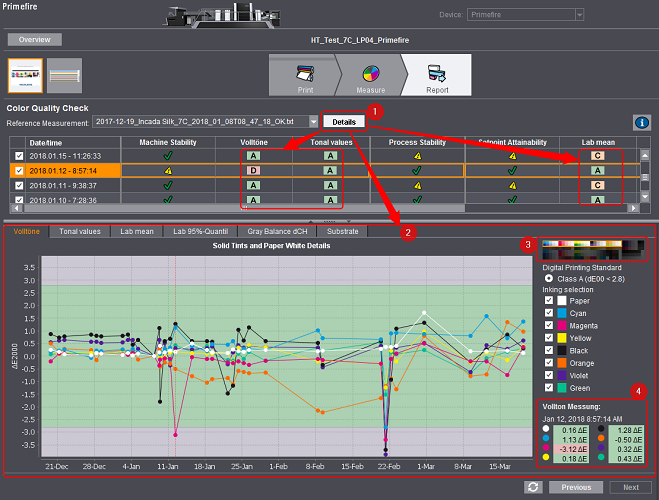659x500 pixels.
Task: Toggle the Yellow inking checkbox
Action: pos(548,337)
